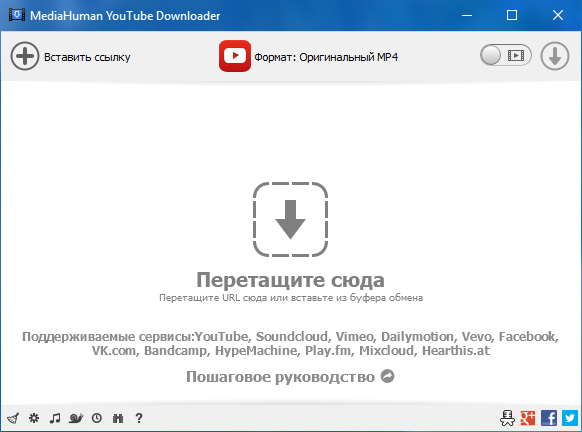Toggle the video auto-download switch

tap(506, 56)
